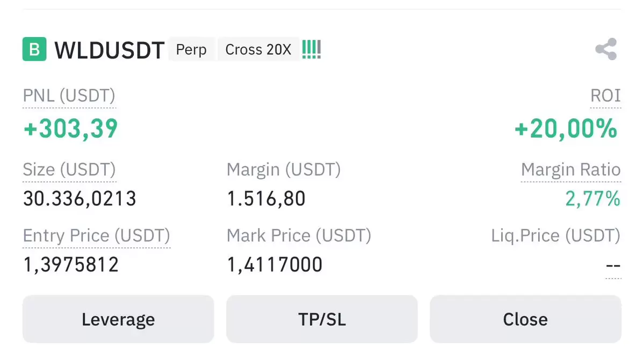Click the green B buy-side badge
The width and height of the screenshot is (644, 363).
[34, 49]
